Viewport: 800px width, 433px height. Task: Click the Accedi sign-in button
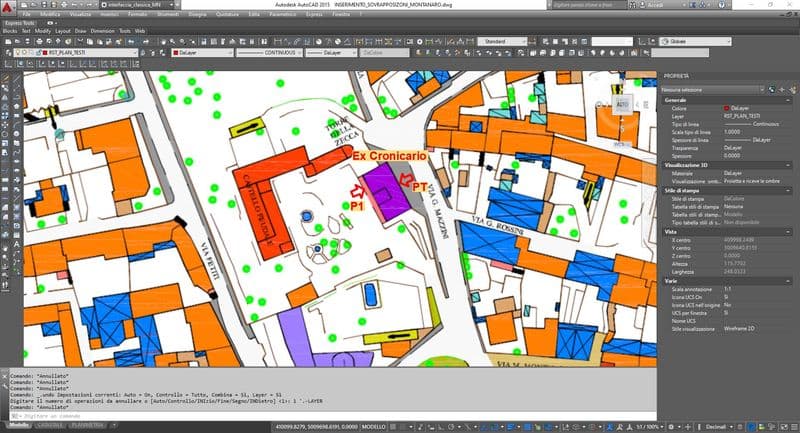(x=655, y=5)
